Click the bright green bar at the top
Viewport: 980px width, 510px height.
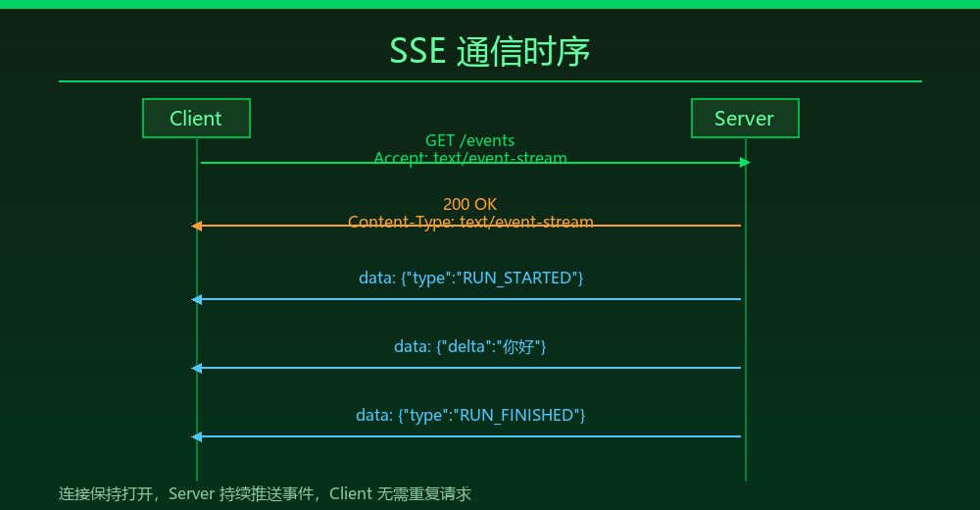point(490,4)
